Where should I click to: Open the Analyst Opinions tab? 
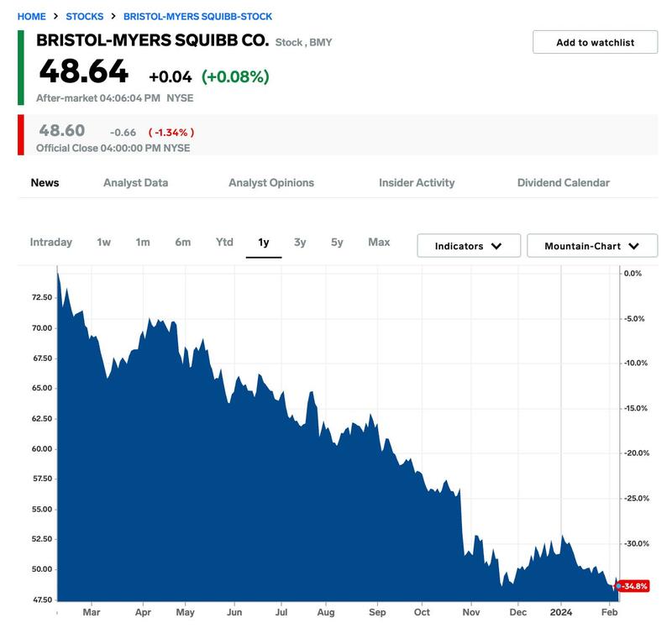tap(271, 183)
